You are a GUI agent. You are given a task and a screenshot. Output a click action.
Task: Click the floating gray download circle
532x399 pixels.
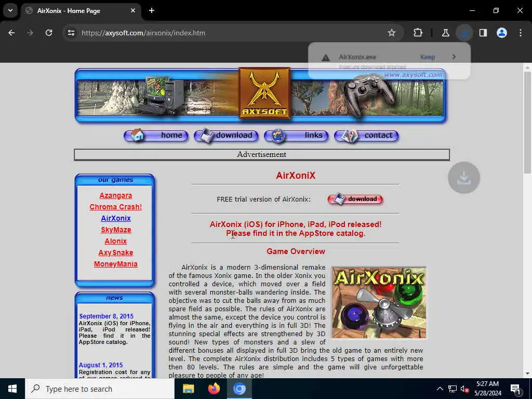tap(464, 178)
